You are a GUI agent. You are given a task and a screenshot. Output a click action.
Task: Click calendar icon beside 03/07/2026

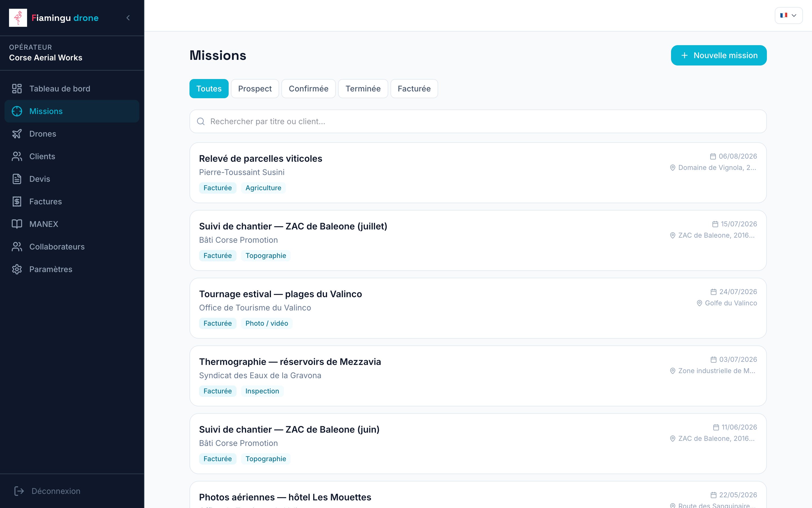point(713,360)
